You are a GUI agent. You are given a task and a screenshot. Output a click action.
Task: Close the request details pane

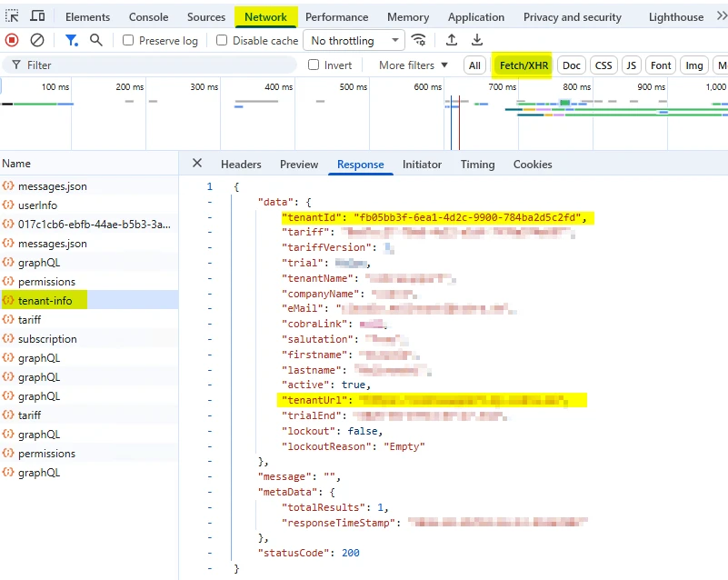pos(197,164)
